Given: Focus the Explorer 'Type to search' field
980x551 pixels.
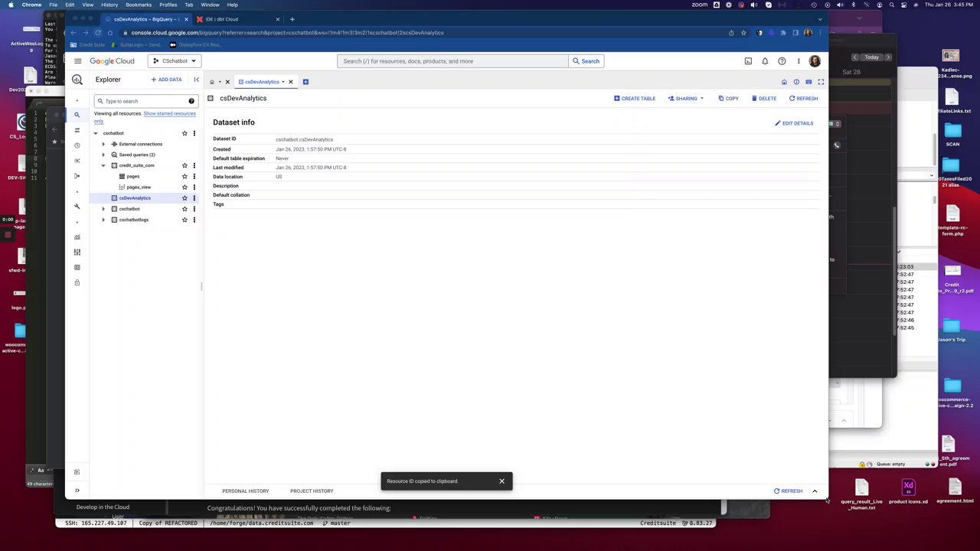Looking at the screenshot, I should click(145, 101).
